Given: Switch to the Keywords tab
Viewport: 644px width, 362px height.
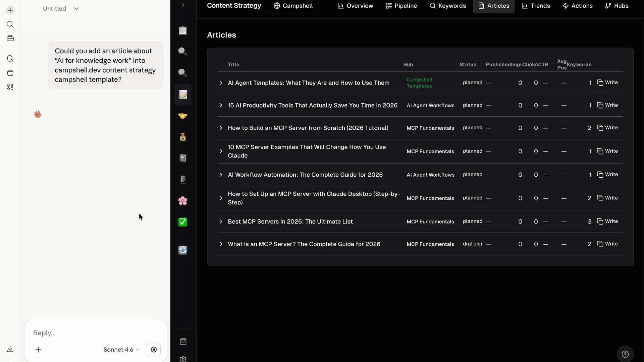Looking at the screenshot, I should tap(448, 6).
